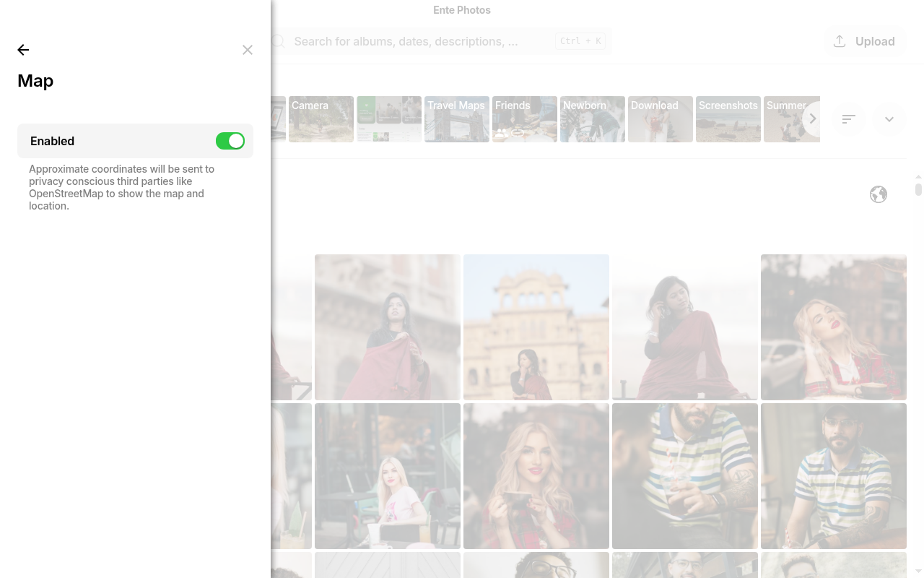This screenshot has width=924, height=578.
Task: Focus the search for albums field
Action: [440, 41]
